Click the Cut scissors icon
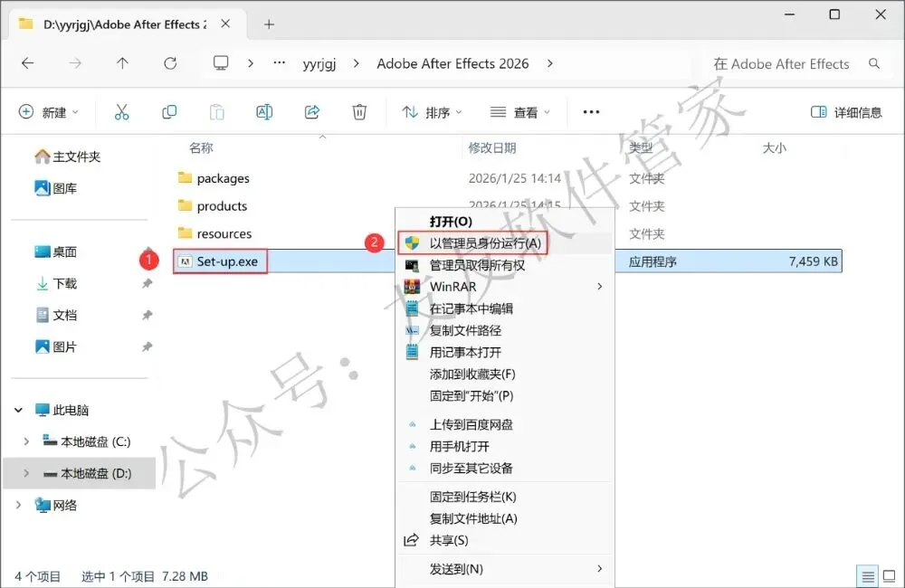Screen dimensions: 905x588 tap(122, 112)
